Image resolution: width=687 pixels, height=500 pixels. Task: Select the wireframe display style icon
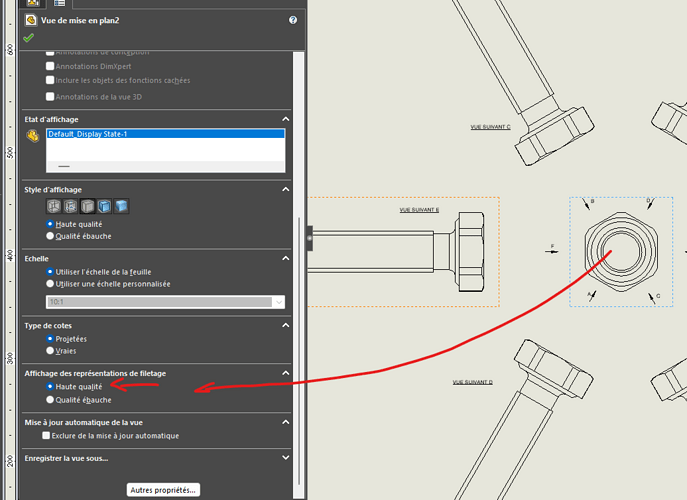pos(55,206)
